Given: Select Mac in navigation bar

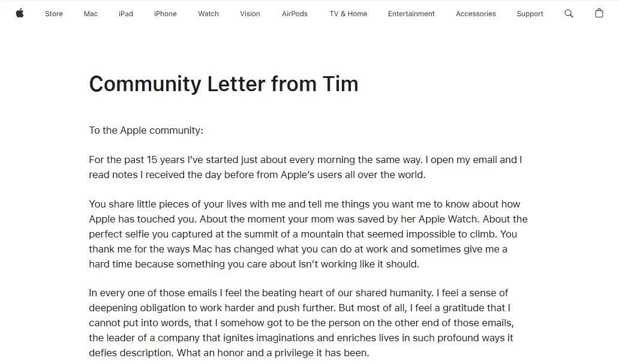Looking at the screenshot, I should coord(91,14).
